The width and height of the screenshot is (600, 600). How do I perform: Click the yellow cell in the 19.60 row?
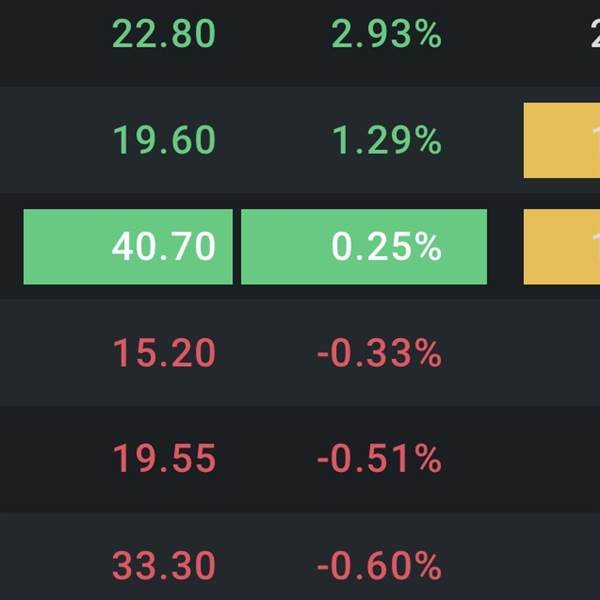click(x=561, y=141)
